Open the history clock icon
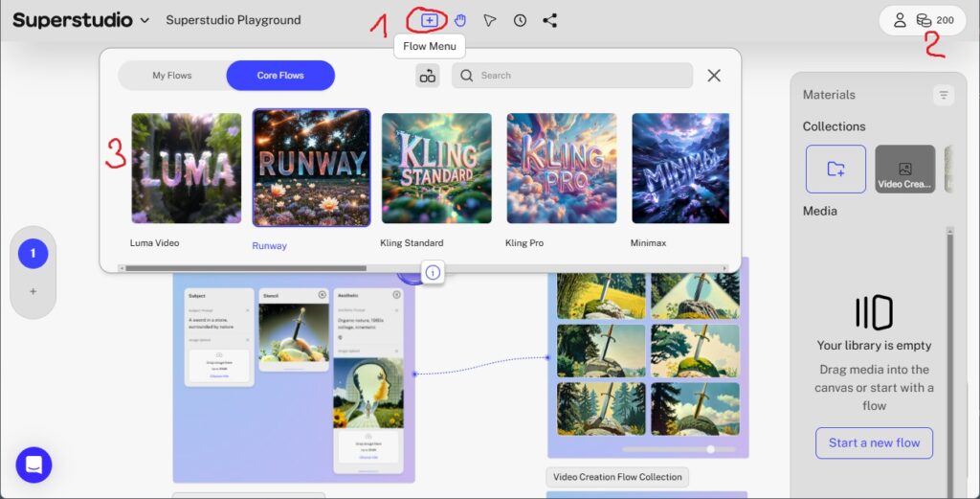Screen dimensions: 980x499 (x=520, y=20)
